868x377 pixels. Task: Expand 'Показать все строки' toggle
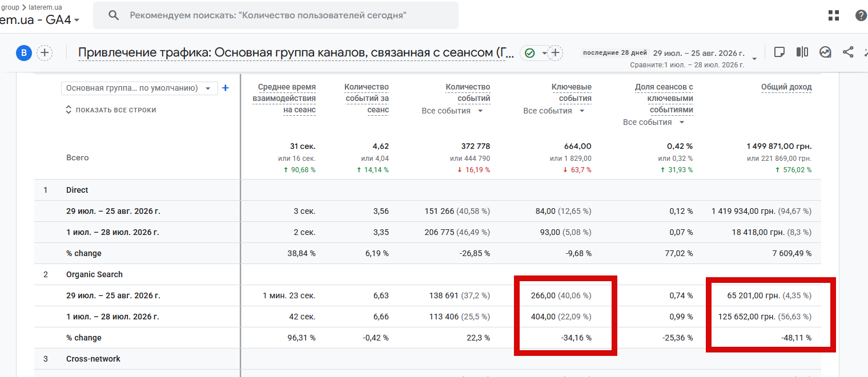coord(111,110)
